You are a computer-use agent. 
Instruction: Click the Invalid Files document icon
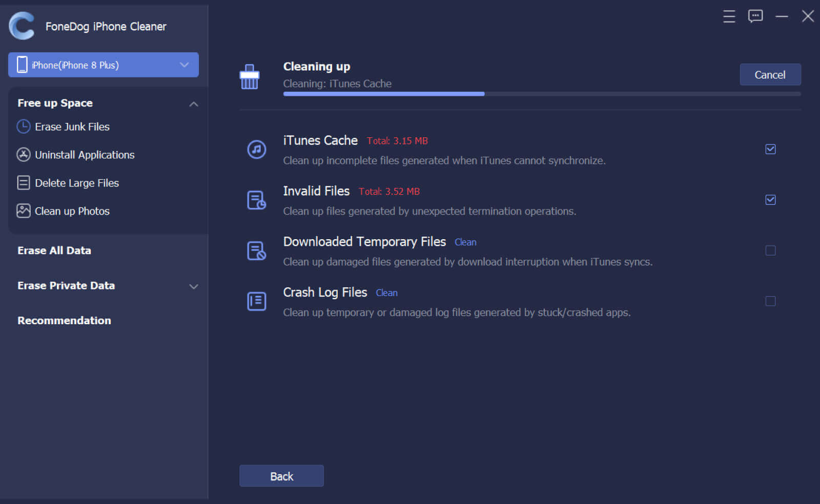[x=257, y=200]
